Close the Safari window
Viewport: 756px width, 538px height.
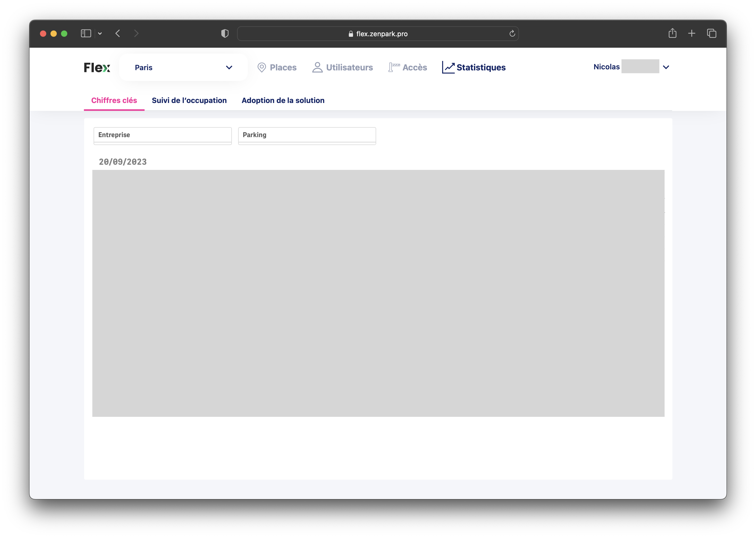(43, 33)
